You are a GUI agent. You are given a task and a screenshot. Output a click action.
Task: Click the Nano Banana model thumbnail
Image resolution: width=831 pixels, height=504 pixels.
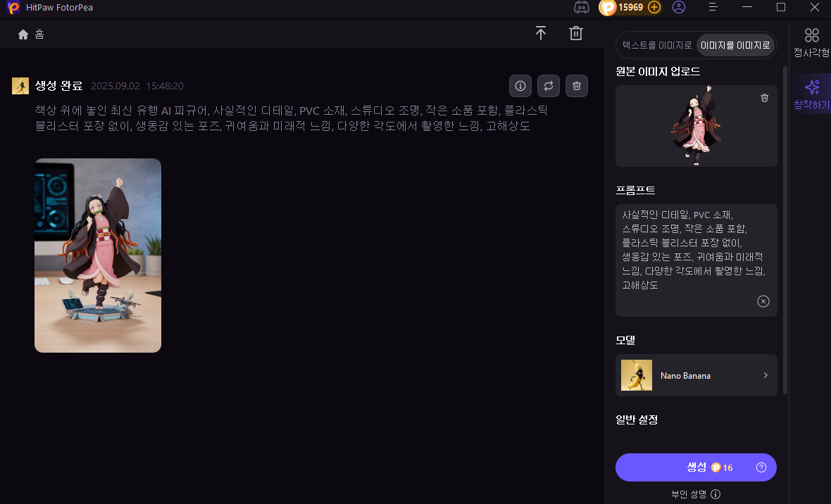point(637,375)
